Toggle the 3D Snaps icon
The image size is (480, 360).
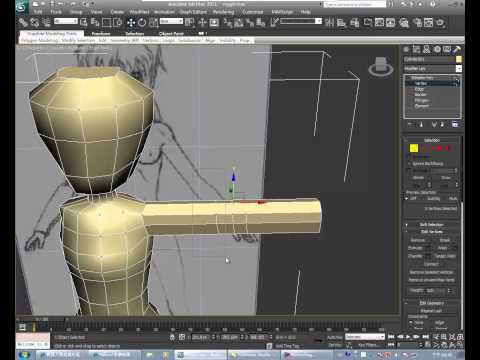pyautogui.click(x=228, y=23)
